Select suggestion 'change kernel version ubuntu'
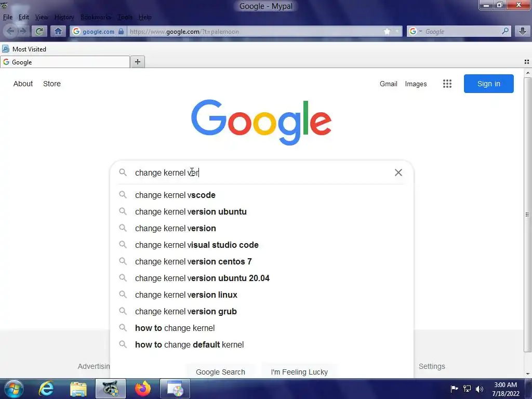Screen dimensions: 532x399 tap(262, 212)
